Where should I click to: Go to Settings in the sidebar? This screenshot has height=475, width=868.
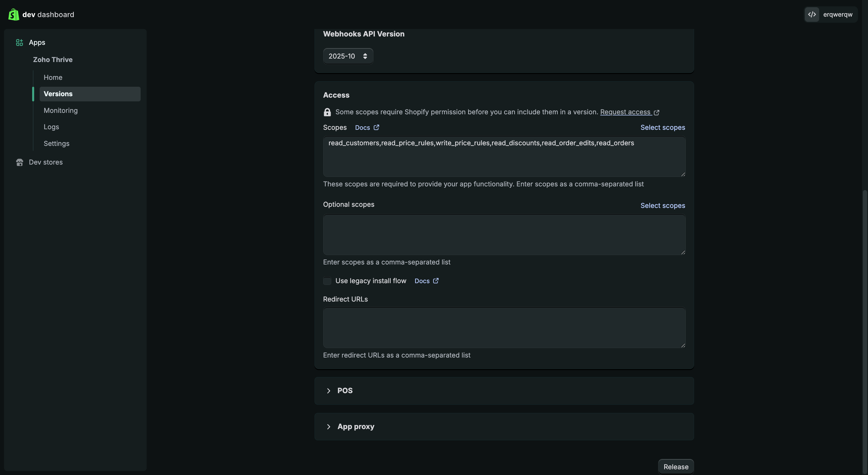click(56, 144)
